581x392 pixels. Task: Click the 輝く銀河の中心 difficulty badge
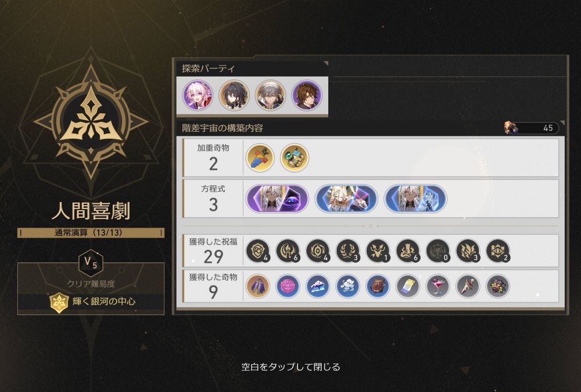click(x=91, y=301)
